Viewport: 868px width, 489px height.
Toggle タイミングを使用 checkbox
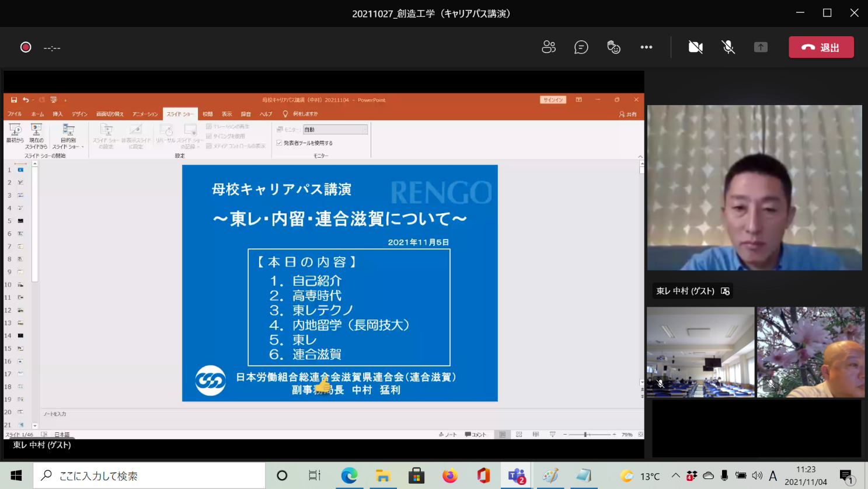click(209, 136)
